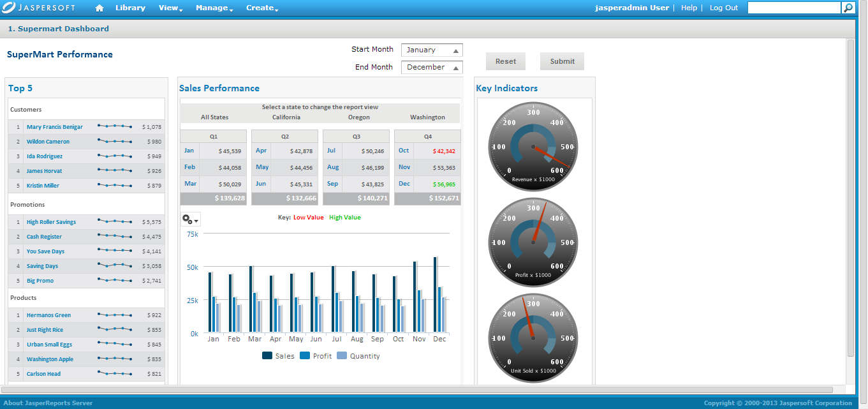Click the Apr month link
The image size is (868, 409).
click(x=261, y=151)
